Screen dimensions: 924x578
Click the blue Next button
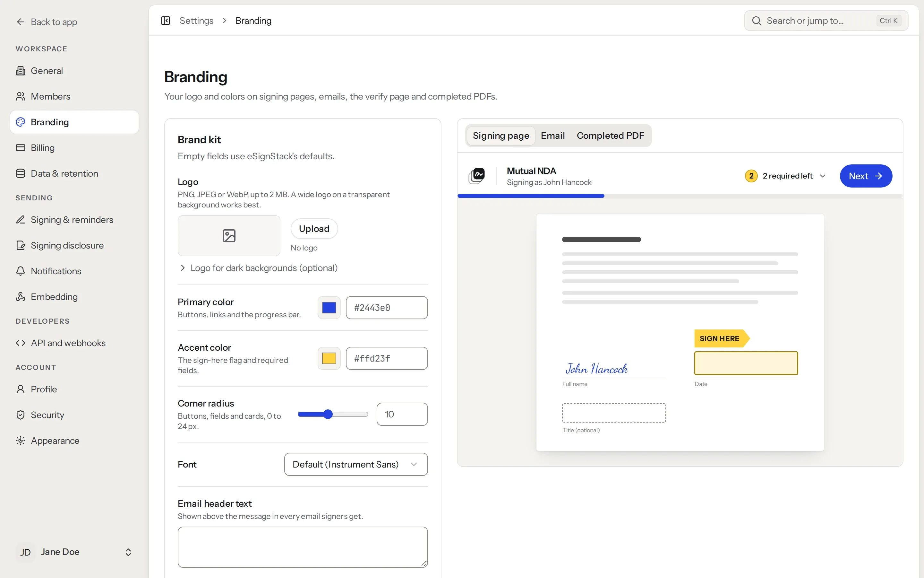(x=866, y=176)
